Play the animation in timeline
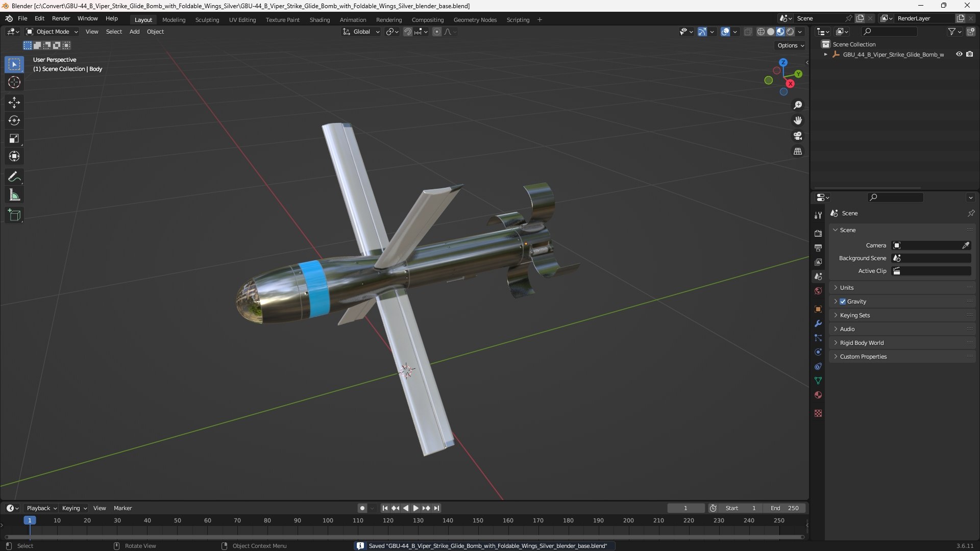 415,508
